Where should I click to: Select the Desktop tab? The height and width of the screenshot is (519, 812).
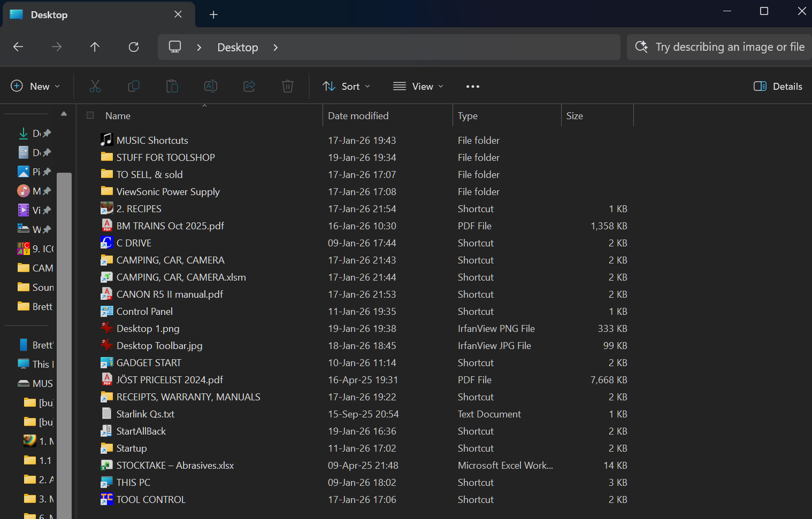(99, 14)
